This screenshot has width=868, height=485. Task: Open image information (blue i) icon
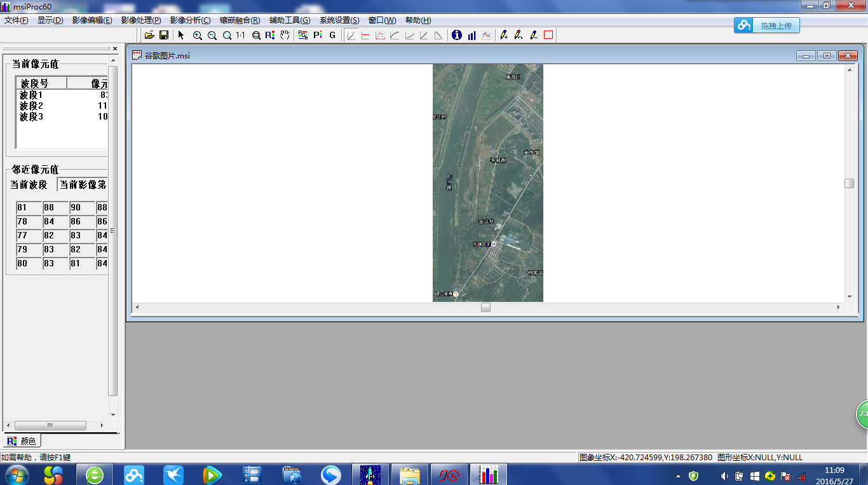456,36
